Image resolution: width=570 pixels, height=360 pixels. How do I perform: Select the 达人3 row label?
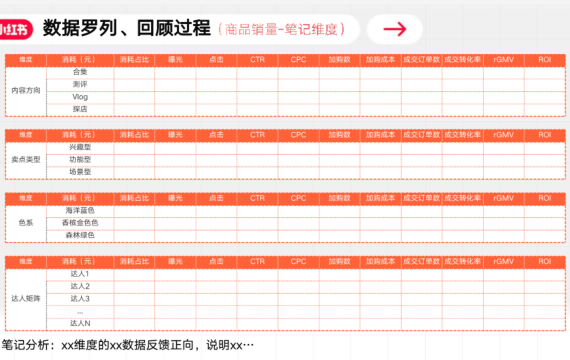pos(80,298)
